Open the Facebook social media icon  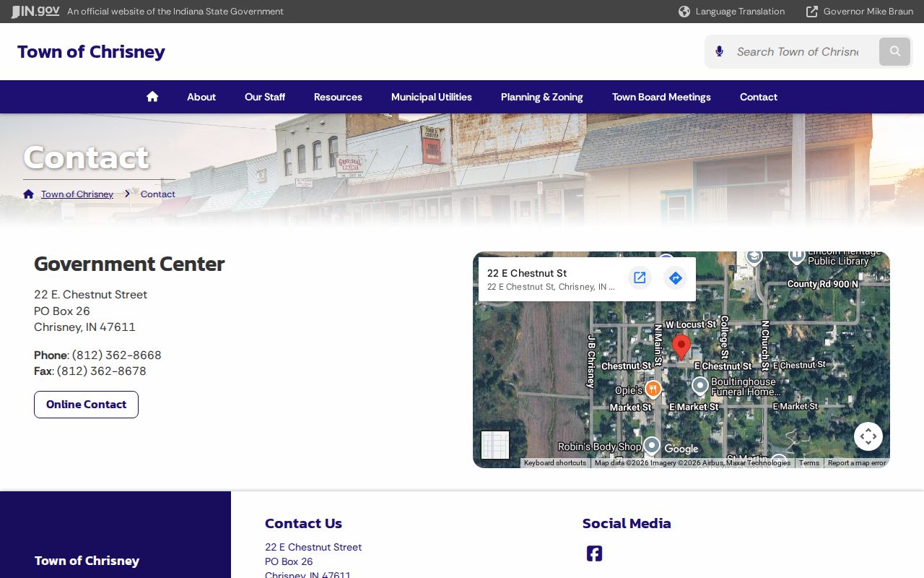pos(594,553)
